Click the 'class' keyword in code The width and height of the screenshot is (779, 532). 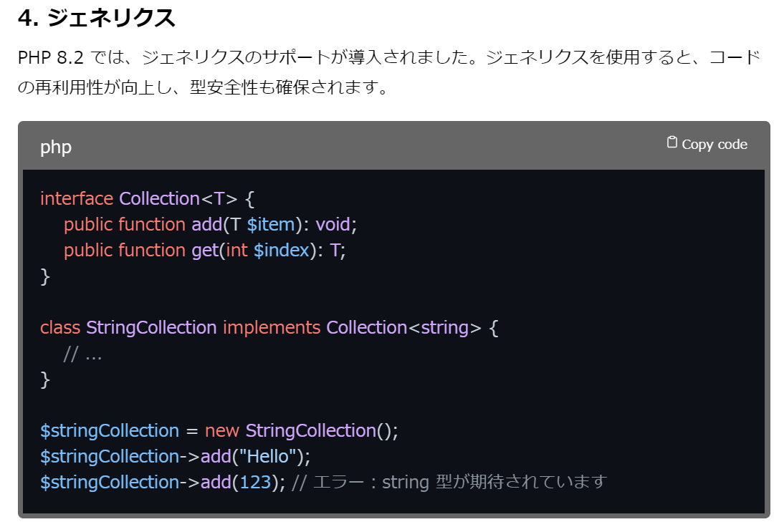60,327
